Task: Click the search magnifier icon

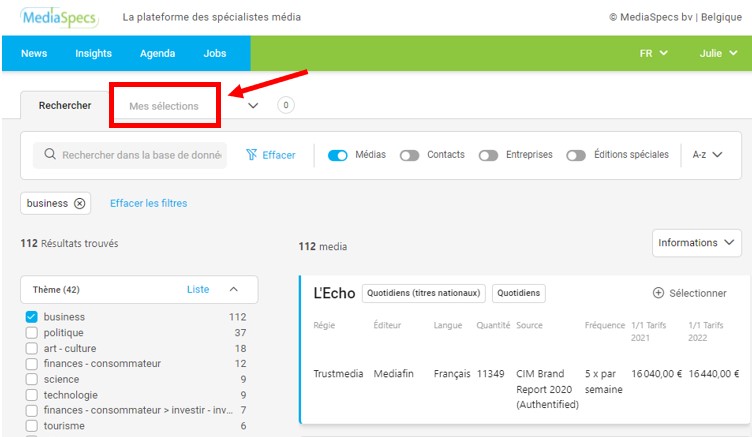Action: pos(49,155)
